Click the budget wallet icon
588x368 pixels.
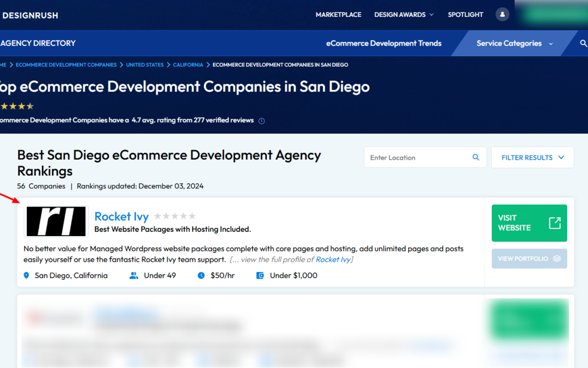click(260, 276)
